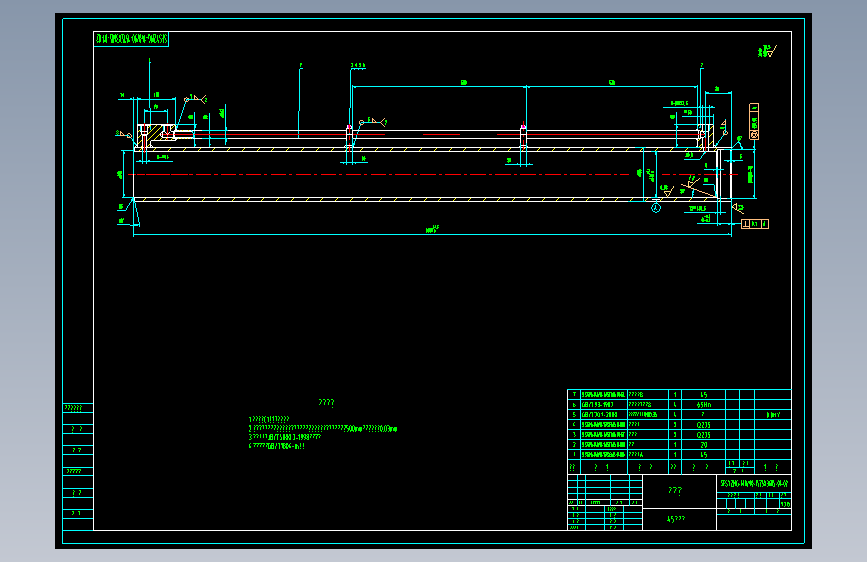The width and height of the screenshot is (867, 562).
Task: Select the GB/T 70.1-2000 standard cell in row 5
Action: (x=603, y=414)
